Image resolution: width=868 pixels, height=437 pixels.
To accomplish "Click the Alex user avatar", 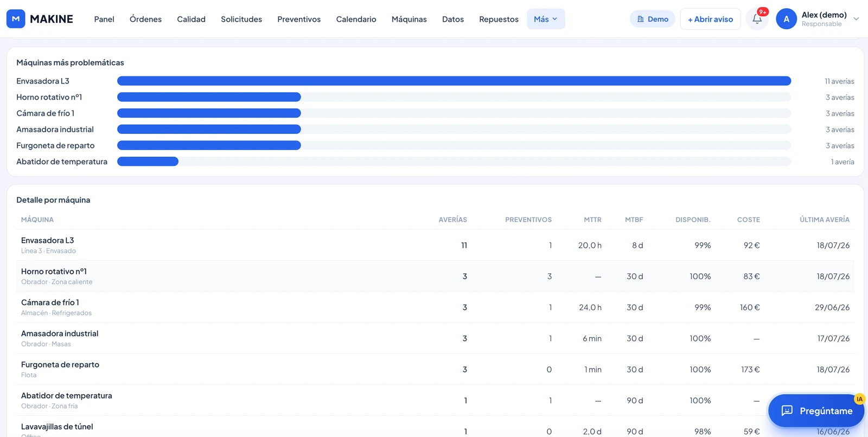I will coord(786,19).
